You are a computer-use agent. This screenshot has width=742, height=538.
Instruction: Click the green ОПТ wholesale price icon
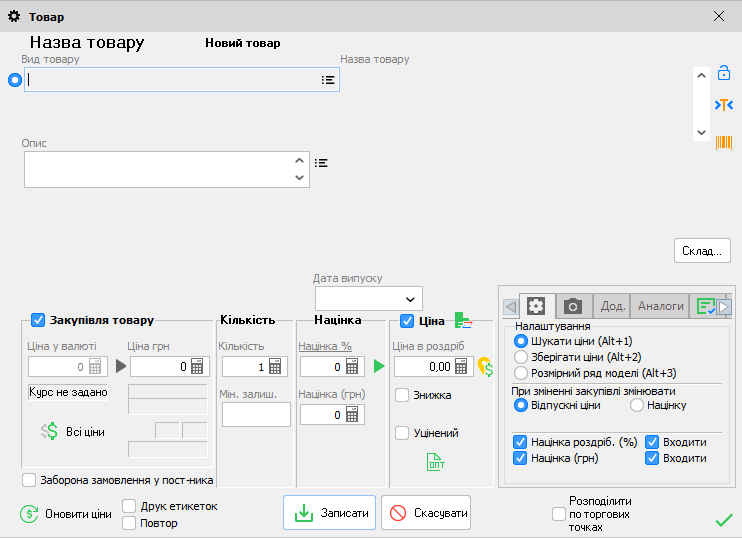coord(436,461)
